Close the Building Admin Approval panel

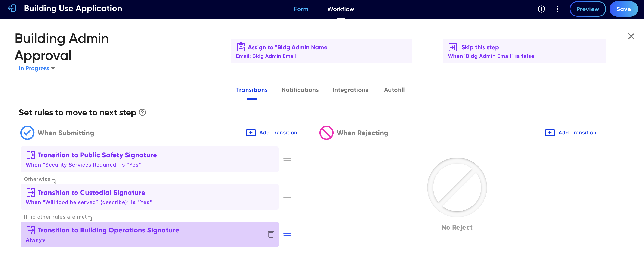tap(631, 37)
